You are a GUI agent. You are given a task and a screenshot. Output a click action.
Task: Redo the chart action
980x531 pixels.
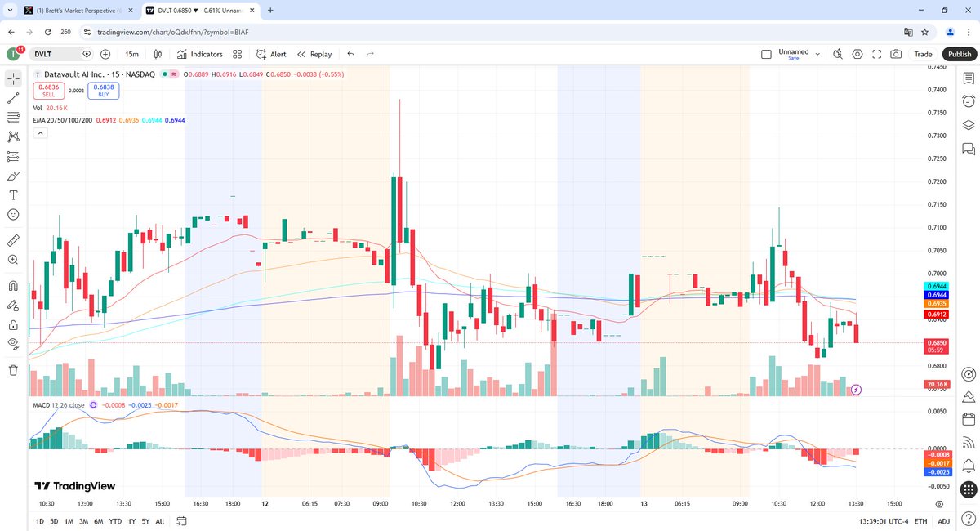coord(370,54)
